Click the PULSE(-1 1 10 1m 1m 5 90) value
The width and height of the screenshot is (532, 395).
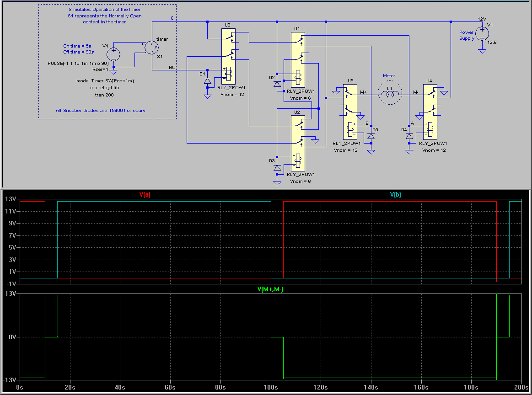pos(78,64)
